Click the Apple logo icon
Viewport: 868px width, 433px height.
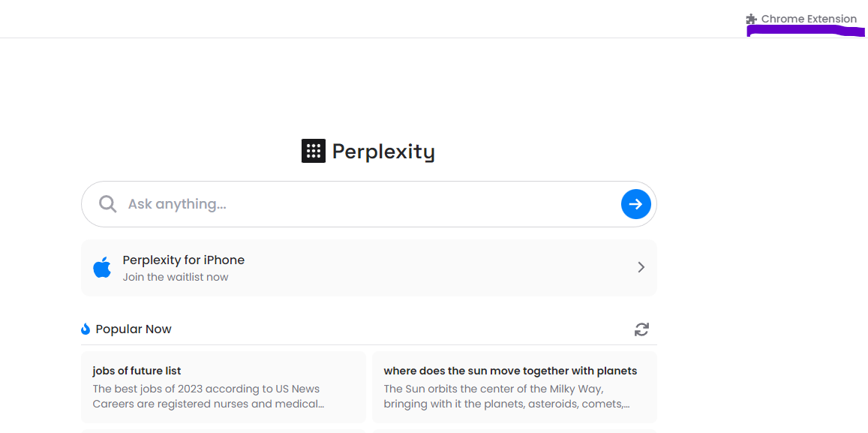pyautogui.click(x=103, y=267)
